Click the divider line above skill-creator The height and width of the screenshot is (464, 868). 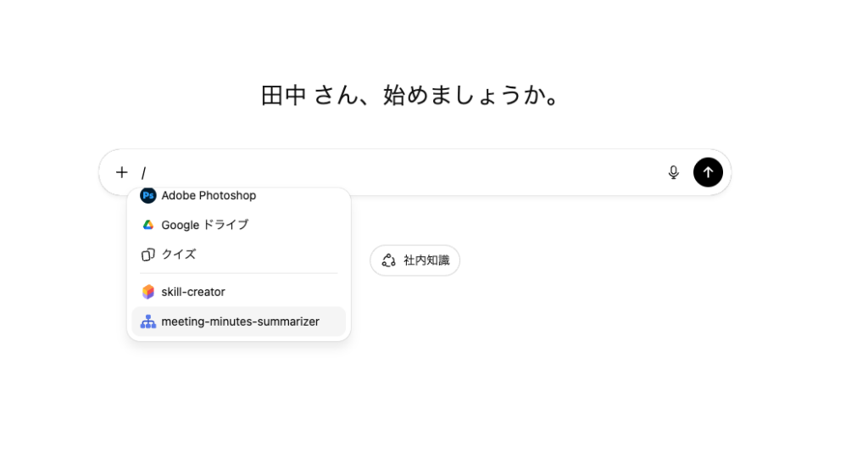tap(238, 273)
